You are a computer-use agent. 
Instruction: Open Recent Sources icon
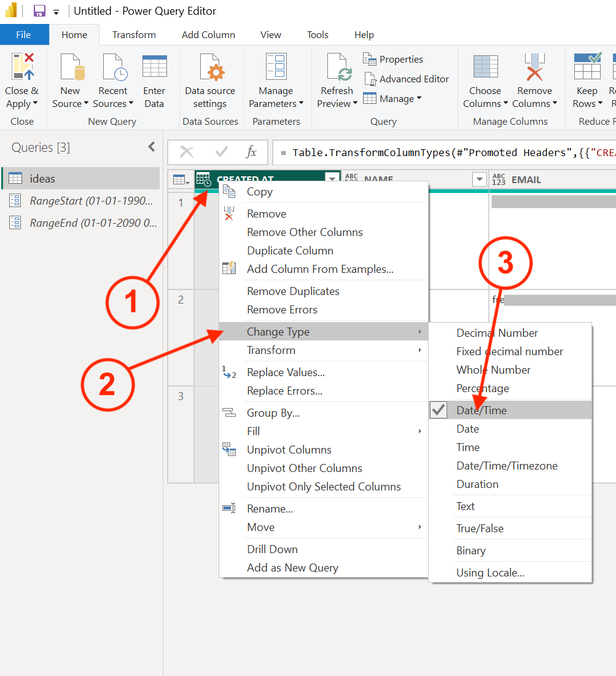[113, 67]
